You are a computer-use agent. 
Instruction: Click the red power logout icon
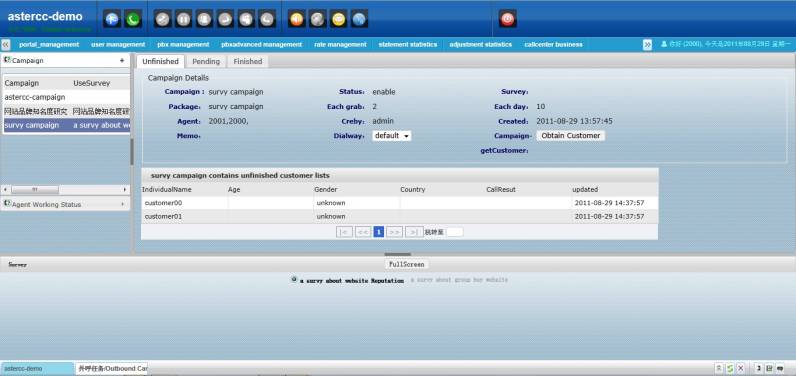point(508,19)
